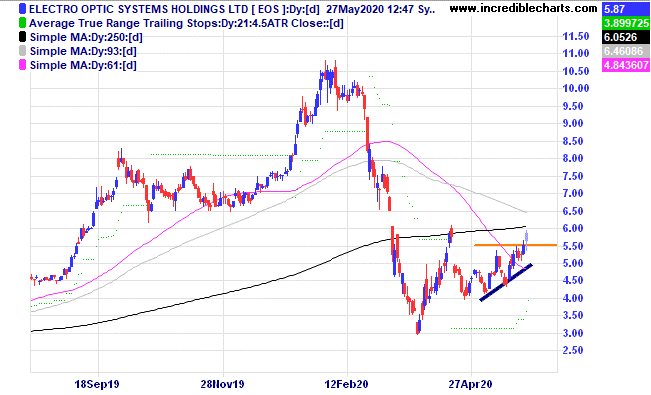This screenshot has width=651, height=395.
Task: Click the magenta 4.843607 value box
Action: (626, 65)
